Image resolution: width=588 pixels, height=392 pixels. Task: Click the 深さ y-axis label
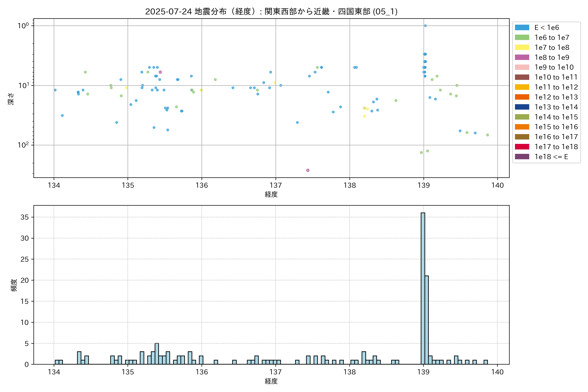coord(11,99)
